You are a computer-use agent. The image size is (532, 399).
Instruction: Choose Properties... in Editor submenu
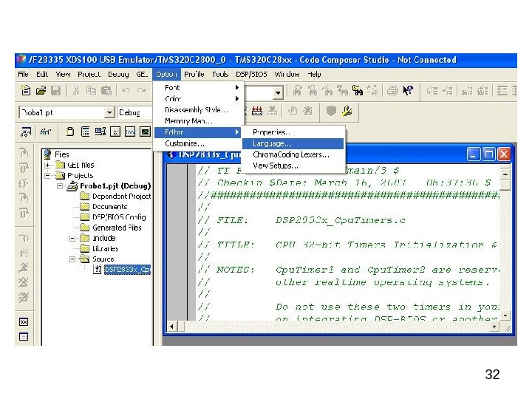click(293, 132)
